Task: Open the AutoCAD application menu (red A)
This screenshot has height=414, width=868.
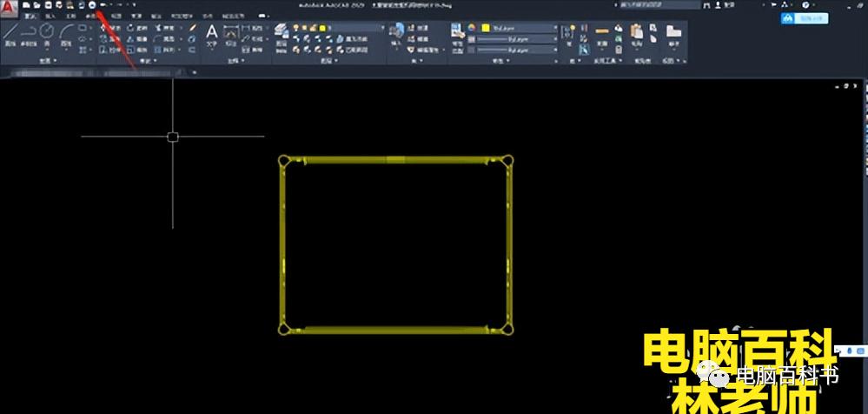Action: point(10,8)
